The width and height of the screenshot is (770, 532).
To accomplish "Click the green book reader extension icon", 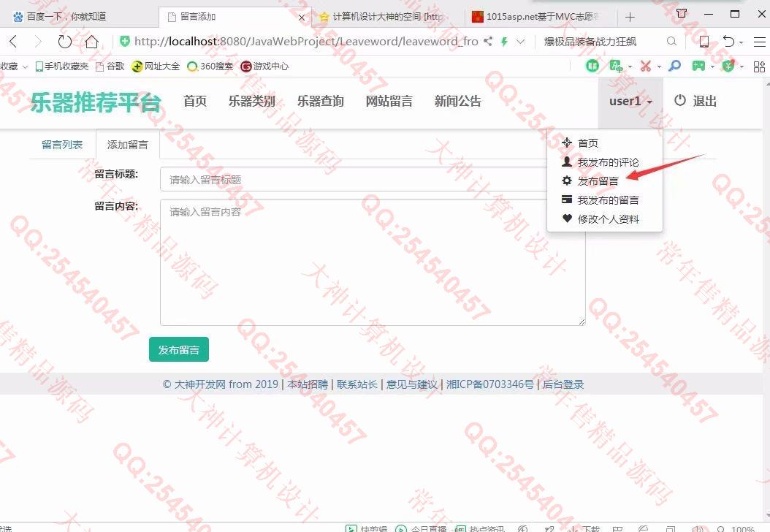I will (592, 66).
